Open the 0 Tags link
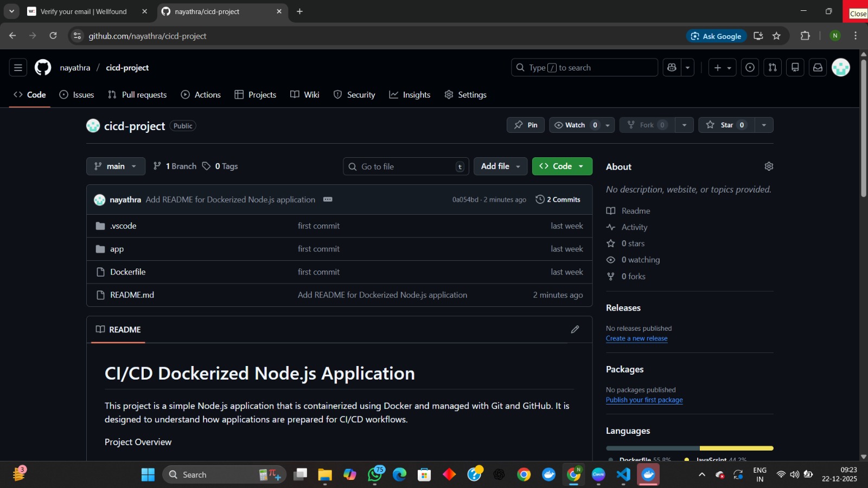Viewport: 868px width, 488px height. [x=220, y=166]
